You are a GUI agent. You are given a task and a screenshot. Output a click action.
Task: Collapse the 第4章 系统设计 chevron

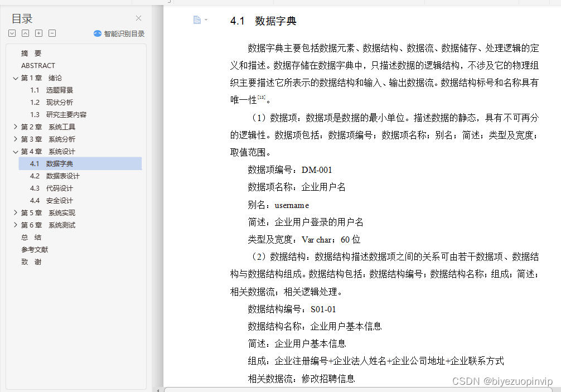point(16,152)
